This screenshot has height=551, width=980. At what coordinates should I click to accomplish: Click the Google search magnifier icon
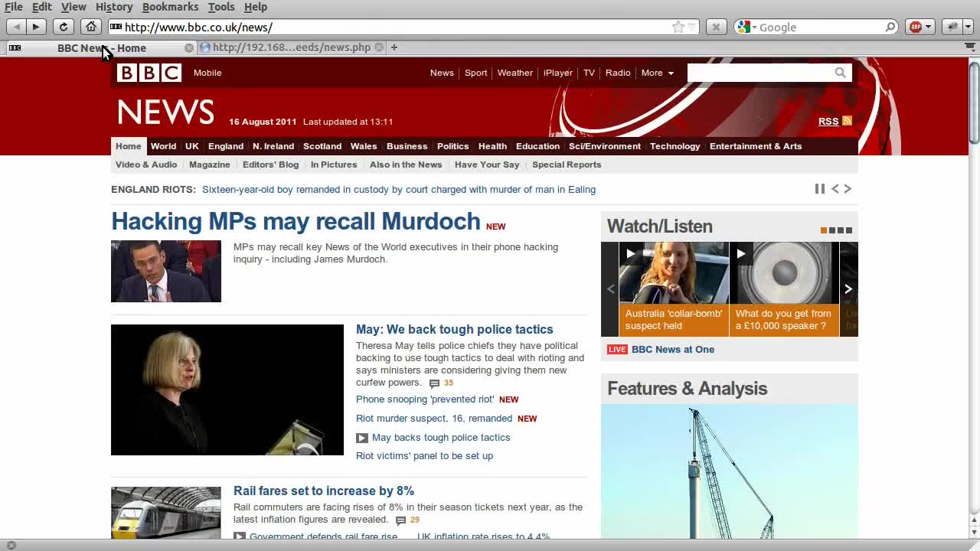point(890,28)
